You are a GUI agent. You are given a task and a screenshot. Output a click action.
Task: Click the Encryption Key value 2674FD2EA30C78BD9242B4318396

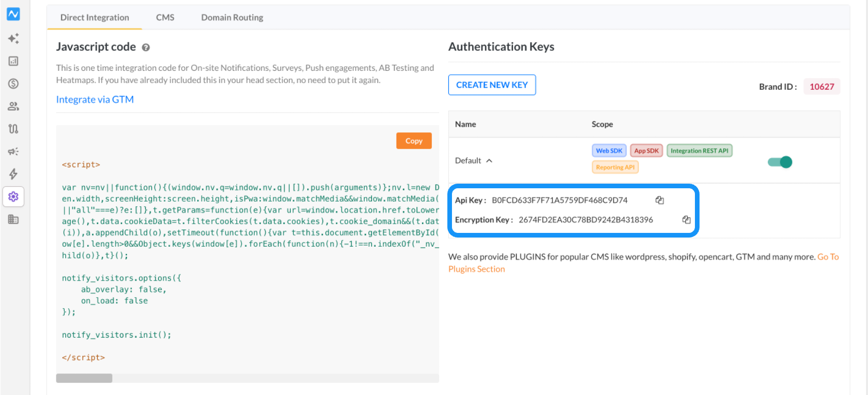pyautogui.click(x=586, y=220)
